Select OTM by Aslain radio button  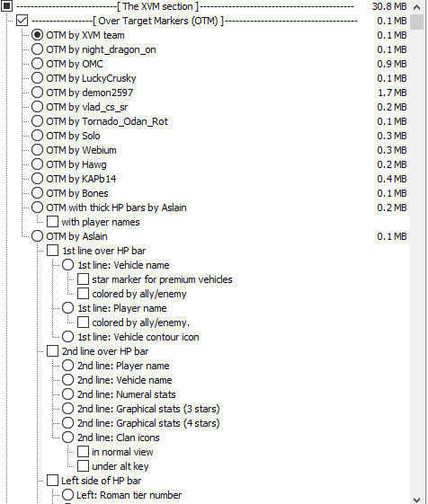[x=38, y=236]
